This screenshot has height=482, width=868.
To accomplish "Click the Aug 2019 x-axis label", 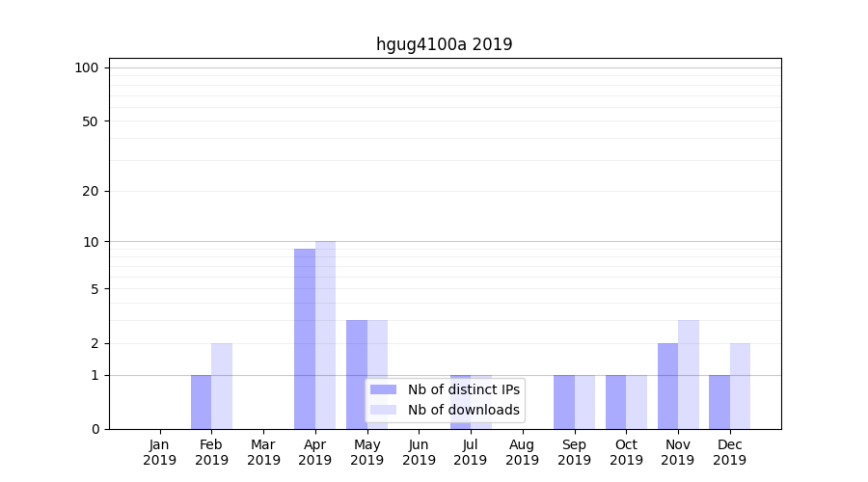I will 522,452.
